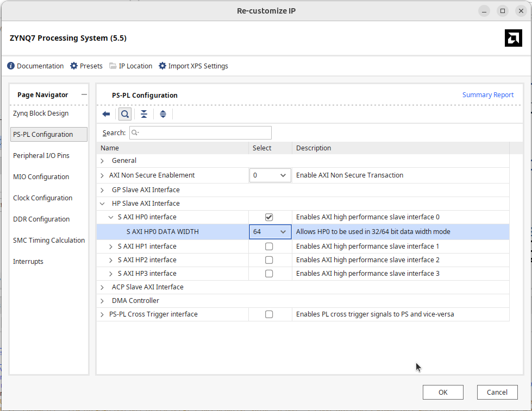Screen dimensions: 532x411
Task: Select the S AXI HP0 DATA WIDTH row label
Action: (x=162, y=232)
